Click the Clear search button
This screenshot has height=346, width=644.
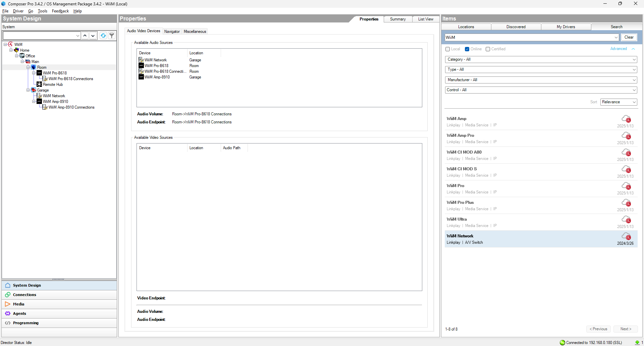[629, 37]
